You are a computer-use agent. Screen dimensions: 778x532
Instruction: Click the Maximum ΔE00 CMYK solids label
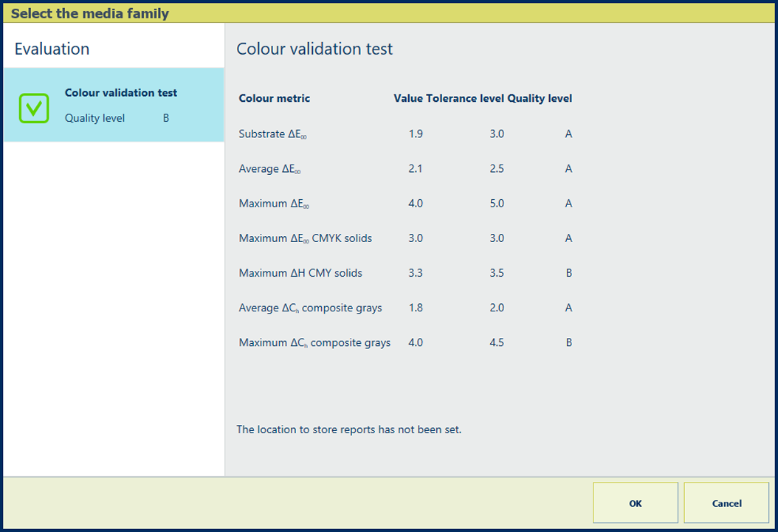point(305,238)
